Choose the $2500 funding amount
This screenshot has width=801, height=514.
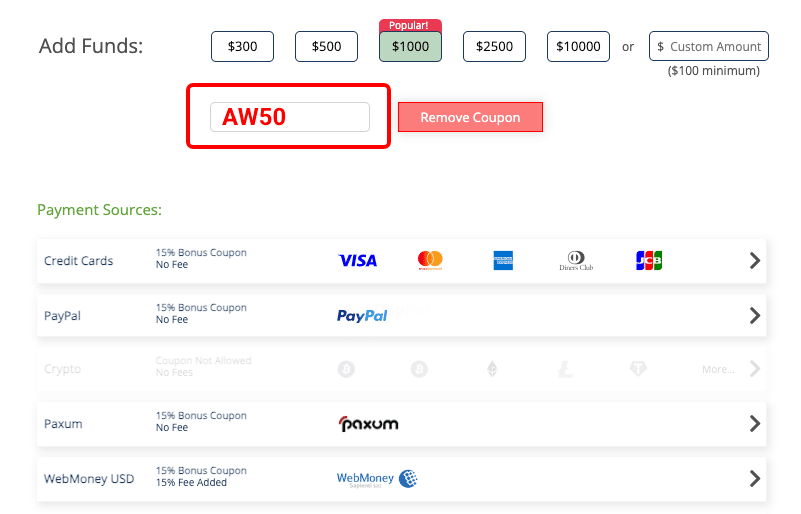tap(494, 46)
